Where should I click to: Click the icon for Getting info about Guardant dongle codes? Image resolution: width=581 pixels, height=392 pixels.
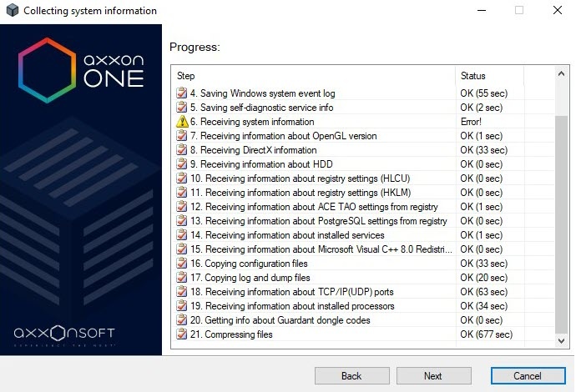tap(182, 320)
